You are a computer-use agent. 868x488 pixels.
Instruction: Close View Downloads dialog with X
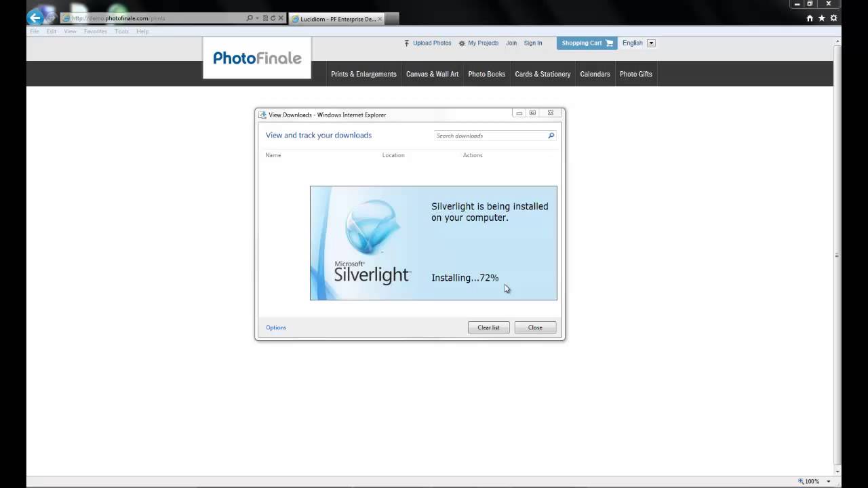(551, 113)
